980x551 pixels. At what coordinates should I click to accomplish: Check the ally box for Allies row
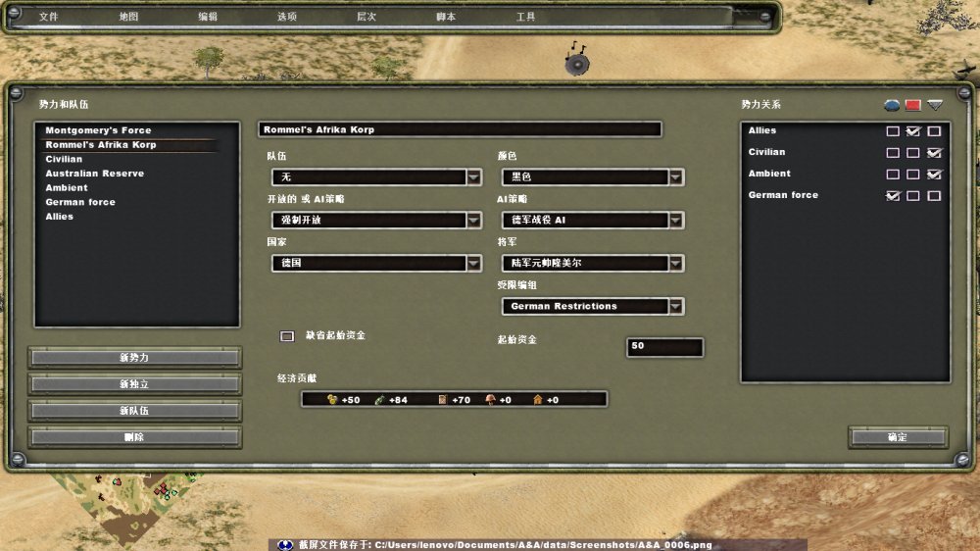[893, 131]
